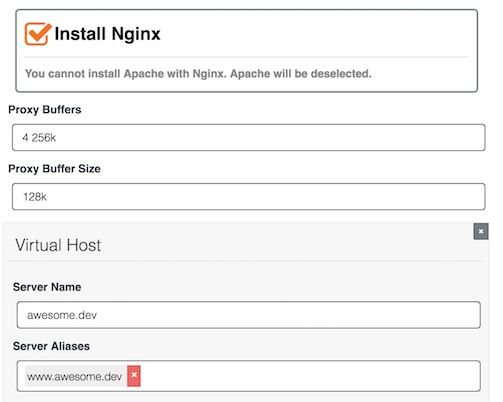
Task: Click the Server Name label
Action: pos(47,287)
